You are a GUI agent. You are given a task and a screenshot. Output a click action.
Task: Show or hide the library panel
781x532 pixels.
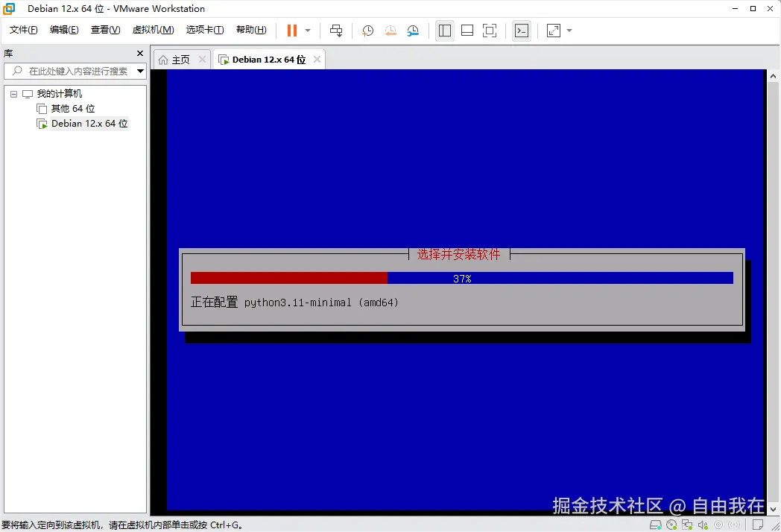[x=445, y=31]
